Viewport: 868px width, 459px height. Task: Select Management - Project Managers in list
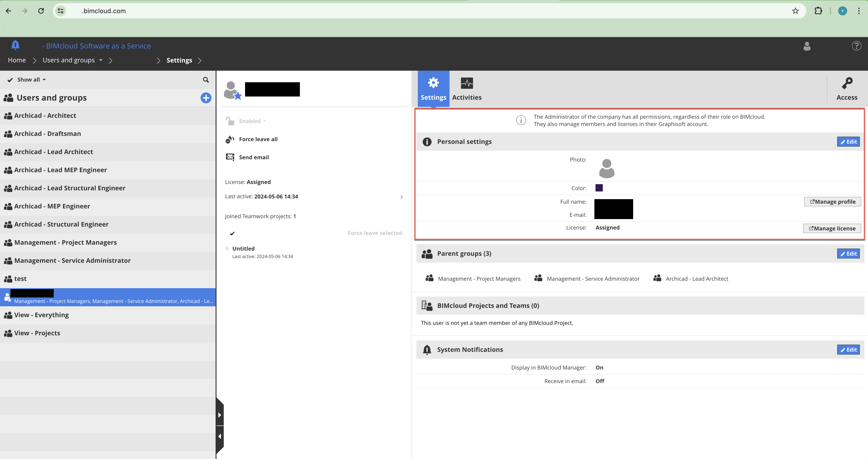[108, 243]
